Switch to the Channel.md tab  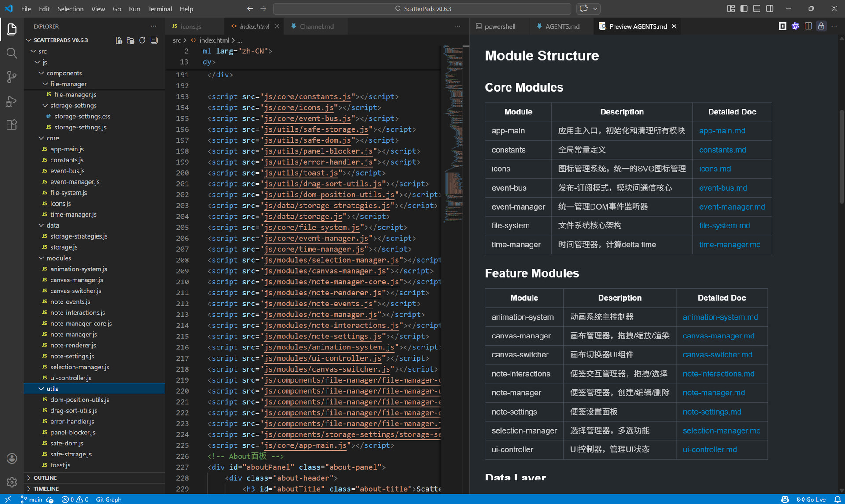click(x=316, y=26)
